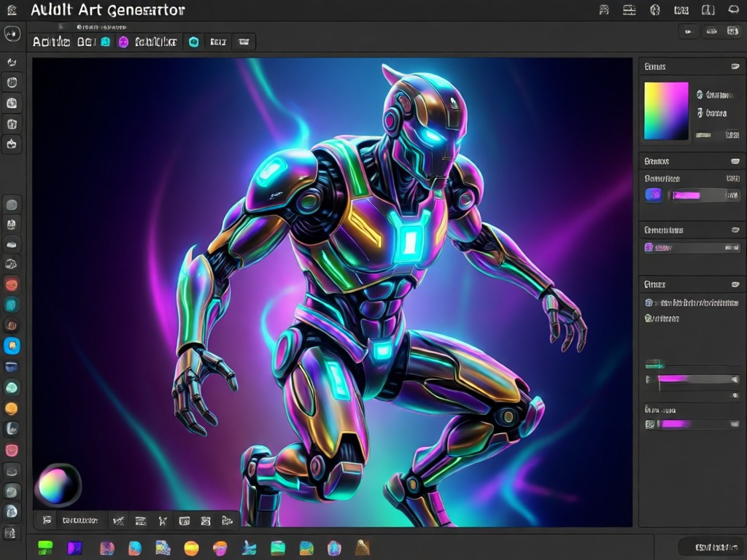Click the small icon below the long magenta slider
This screenshot has height=560, width=747.
point(735,395)
